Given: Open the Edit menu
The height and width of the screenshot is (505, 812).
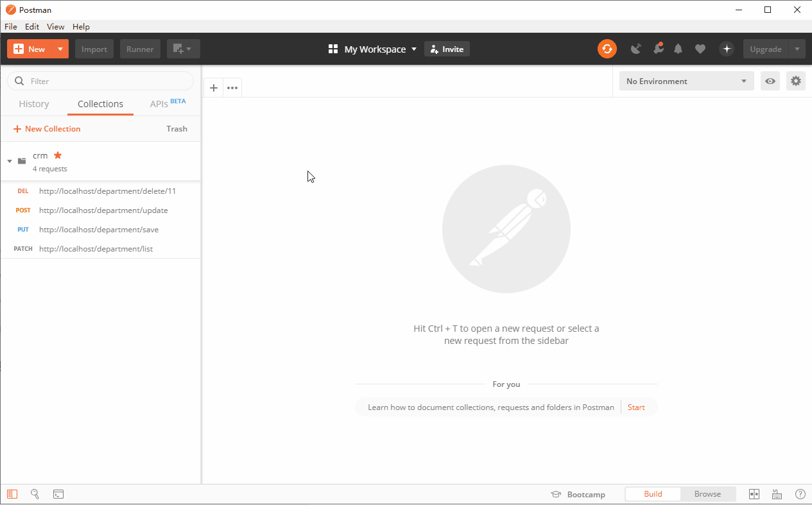Looking at the screenshot, I should (x=32, y=26).
